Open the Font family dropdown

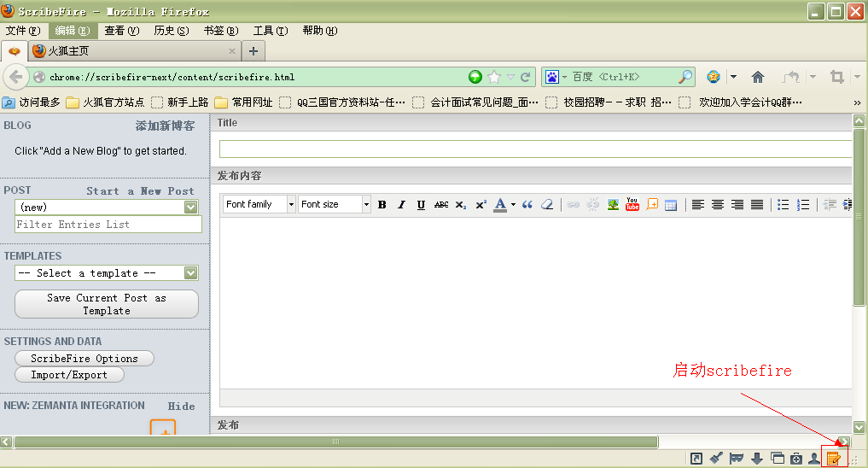pyautogui.click(x=259, y=205)
